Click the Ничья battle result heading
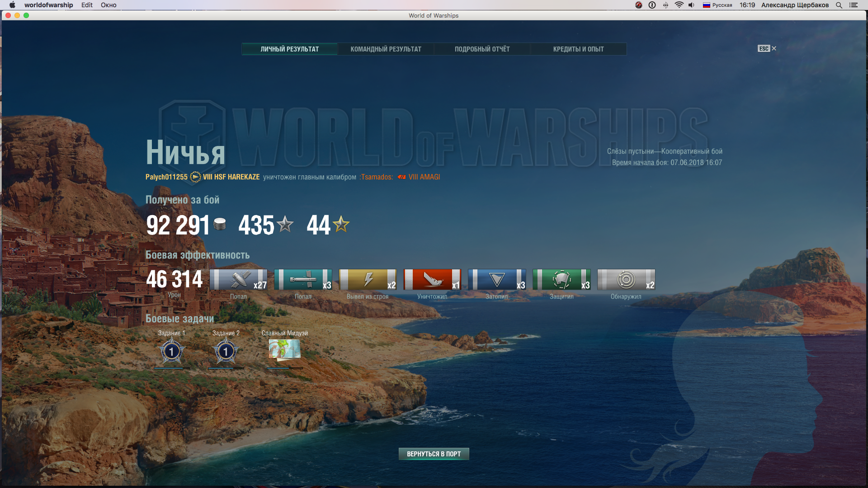Screen dimensions: 868x488 click(x=185, y=153)
